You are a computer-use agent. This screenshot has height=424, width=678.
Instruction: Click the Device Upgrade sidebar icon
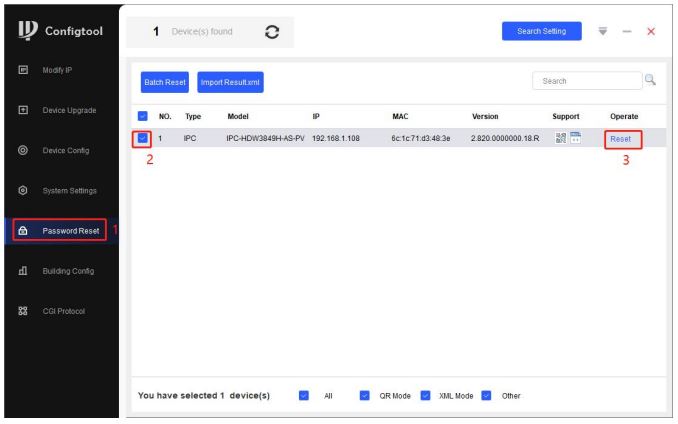[x=23, y=110]
